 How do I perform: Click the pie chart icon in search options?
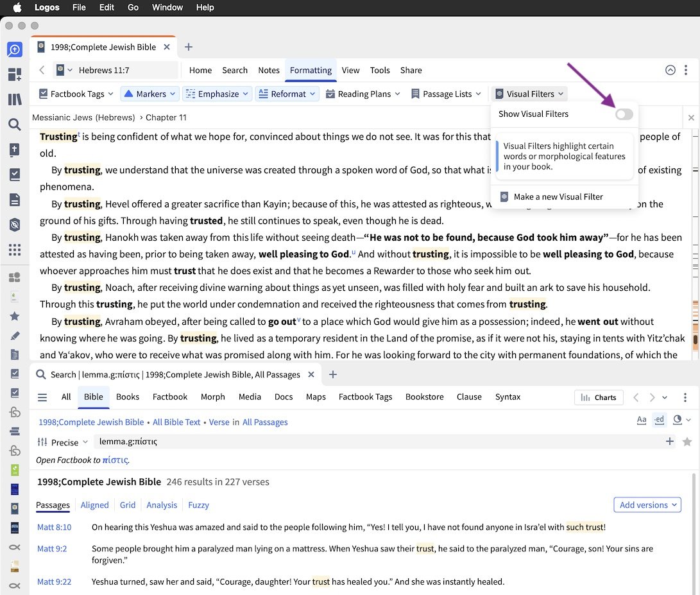[678, 419]
